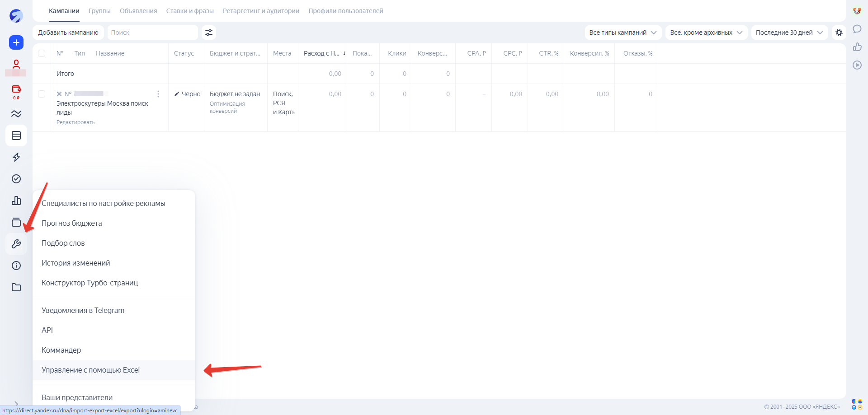Switch to 'Ставки и фразы' tab

click(190, 11)
